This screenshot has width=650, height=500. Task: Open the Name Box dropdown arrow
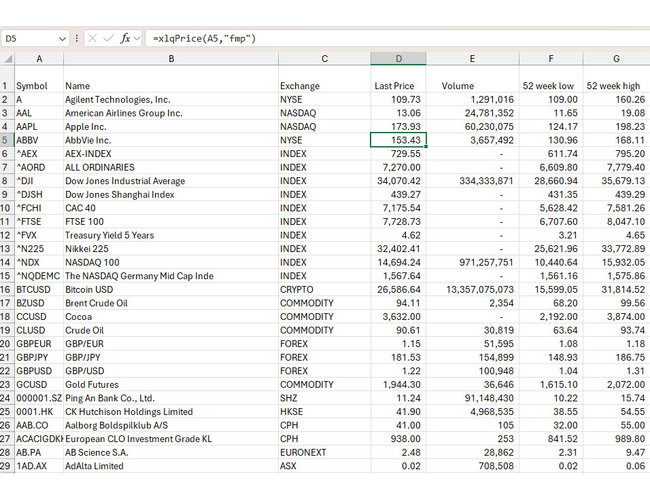62,39
